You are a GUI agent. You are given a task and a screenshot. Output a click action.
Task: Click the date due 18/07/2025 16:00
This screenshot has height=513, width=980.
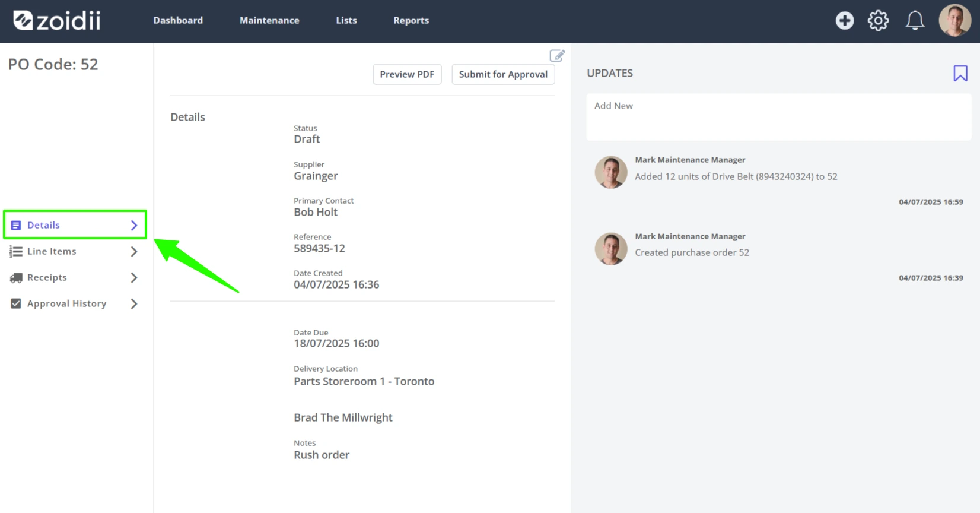(336, 343)
